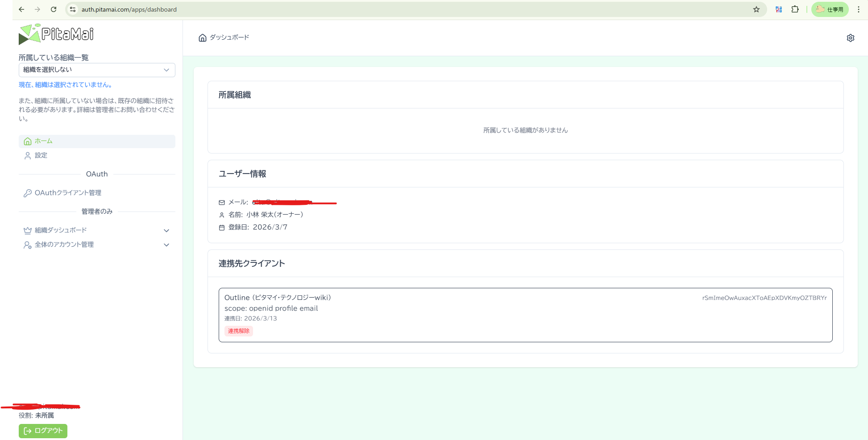Click the mail icon beside メール
868x440 pixels.
(222, 202)
